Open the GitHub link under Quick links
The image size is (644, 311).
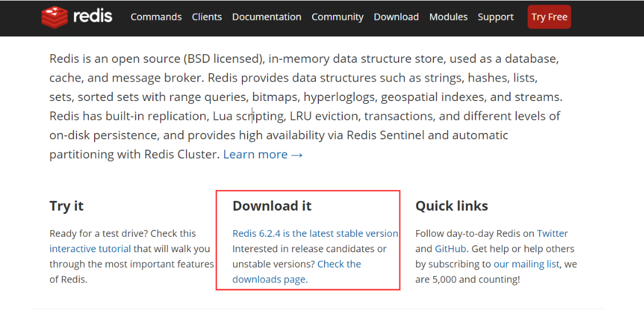450,249
